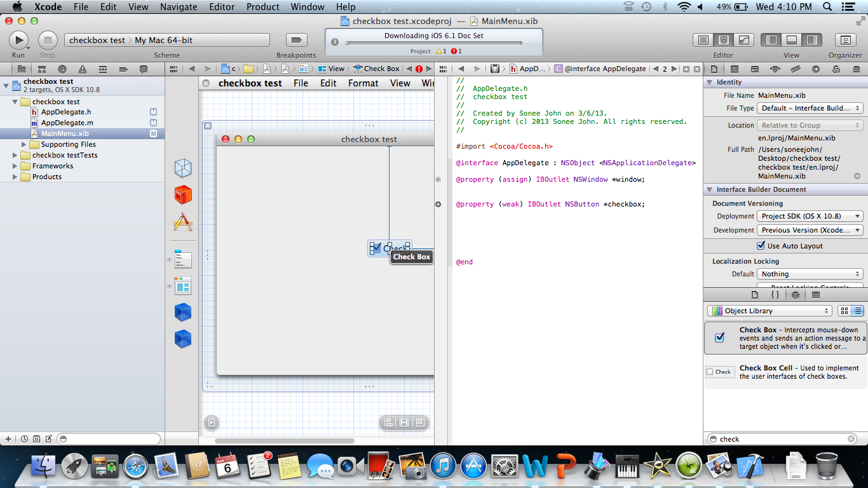Click the canvas horizontal scrollbar

click(x=285, y=440)
